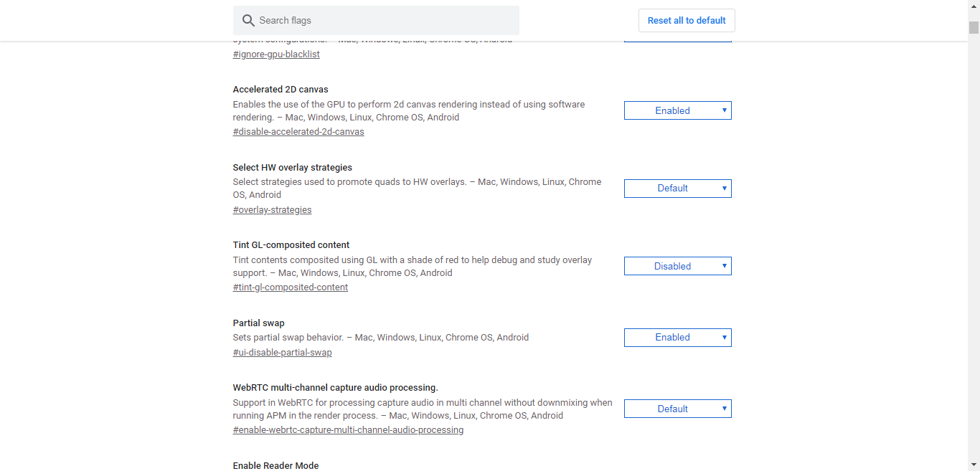The image size is (980, 471).
Task: Click the Enable Reader Mode heading
Action: (x=275, y=465)
